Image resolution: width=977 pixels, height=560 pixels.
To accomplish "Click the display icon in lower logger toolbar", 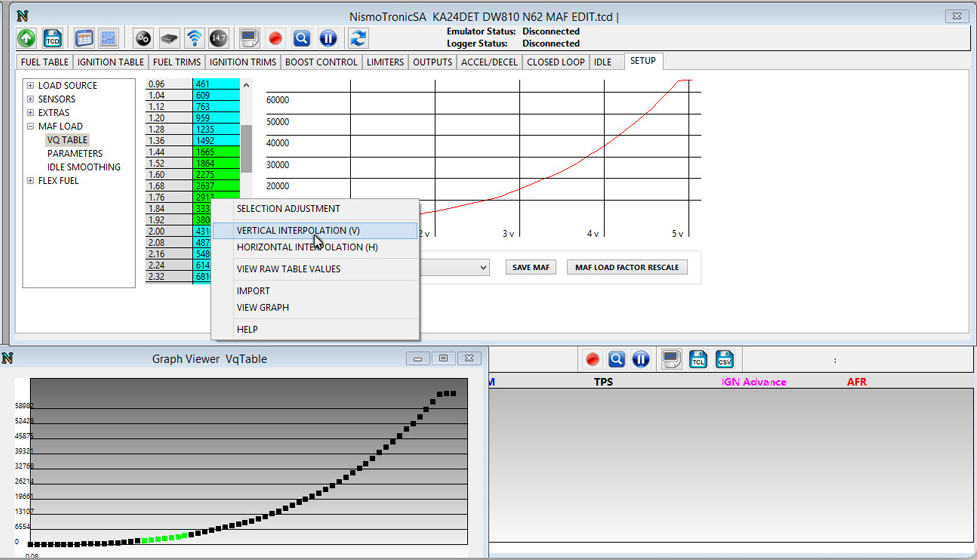I will tap(671, 359).
